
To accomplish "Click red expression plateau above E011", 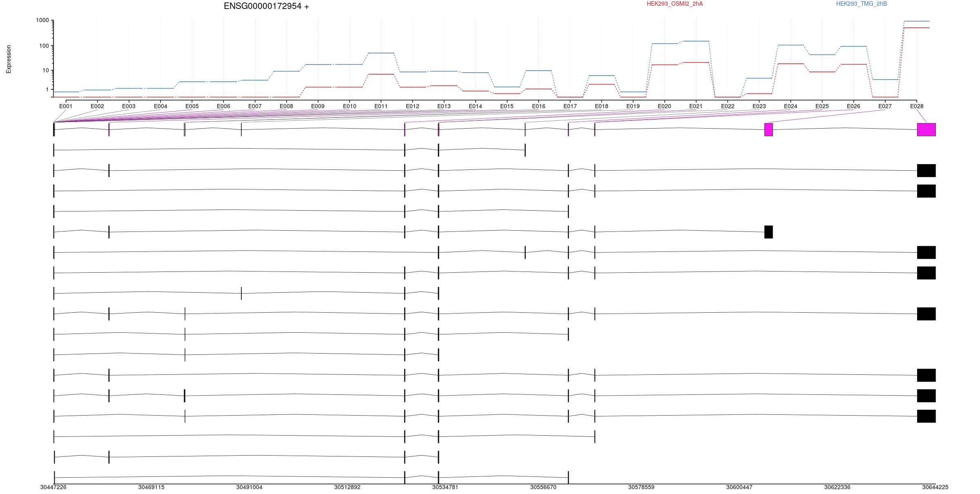I will [x=381, y=74].
